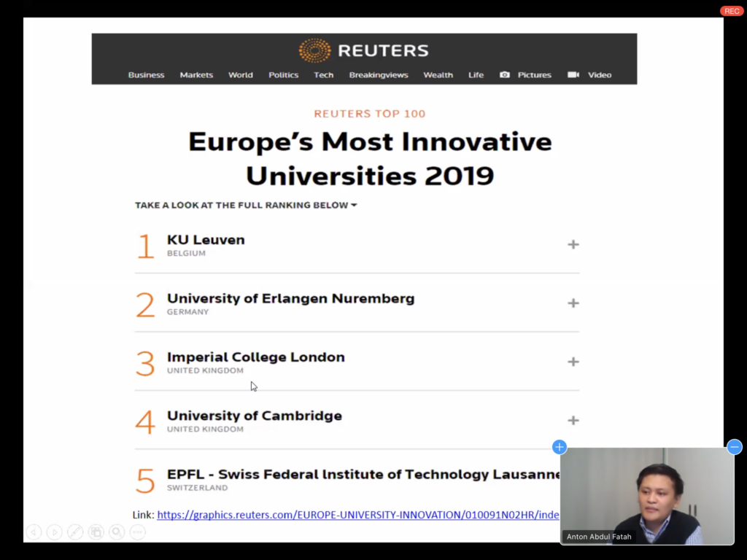Expand the Imperial College London entry
This screenshot has height=560, width=747.
click(x=573, y=362)
